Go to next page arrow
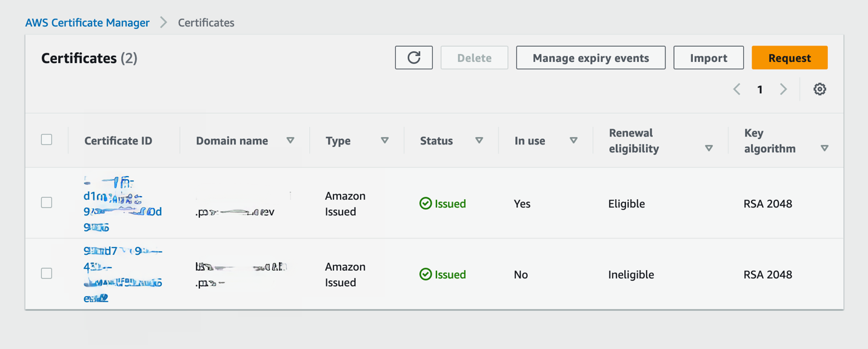The image size is (868, 349). click(783, 89)
